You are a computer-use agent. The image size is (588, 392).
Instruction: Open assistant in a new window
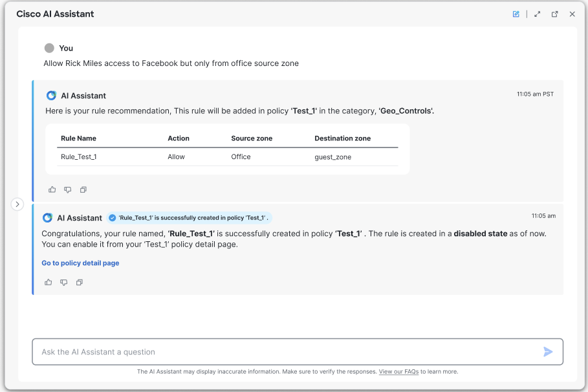point(554,14)
